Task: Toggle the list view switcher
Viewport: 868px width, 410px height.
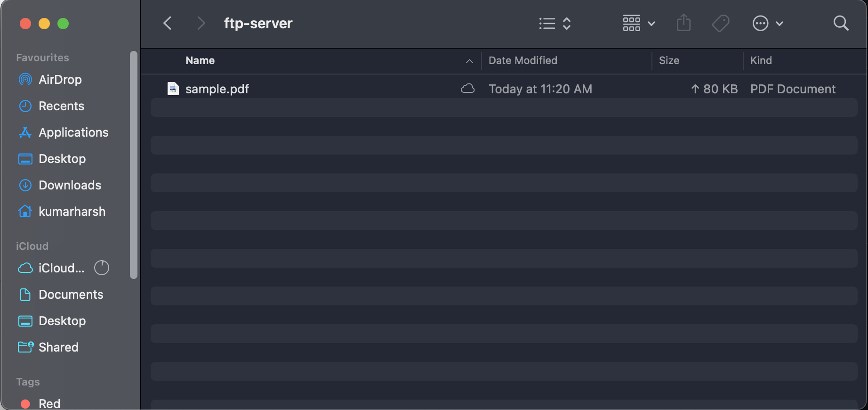Action: coord(555,23)
